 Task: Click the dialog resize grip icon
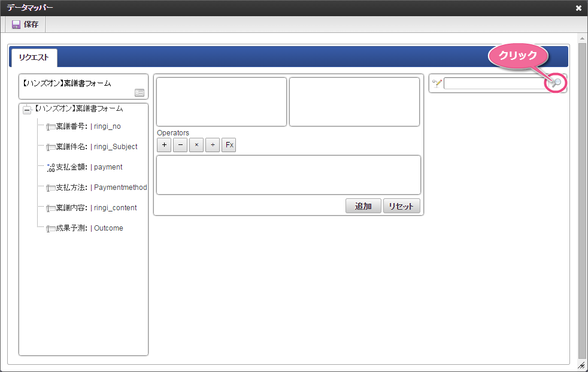coord(581,365)
